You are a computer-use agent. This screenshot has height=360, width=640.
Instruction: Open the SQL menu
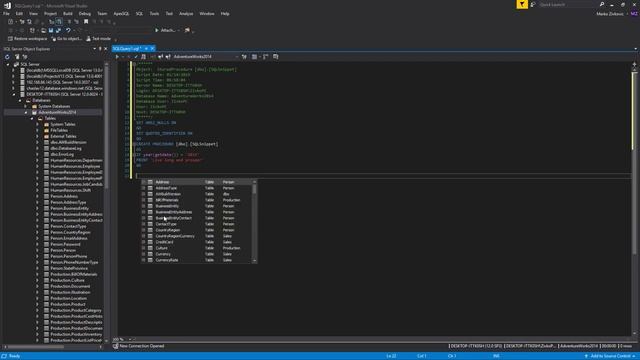[x=139, y=14]
